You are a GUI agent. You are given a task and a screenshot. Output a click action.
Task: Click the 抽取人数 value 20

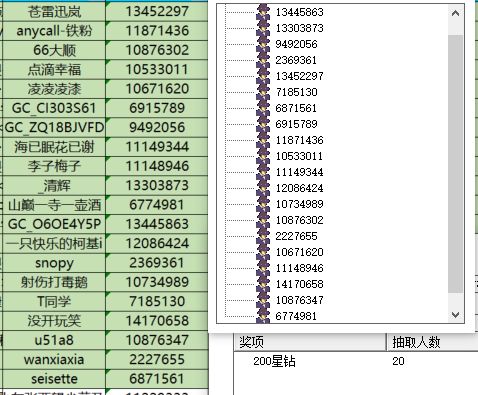(398, 361)
